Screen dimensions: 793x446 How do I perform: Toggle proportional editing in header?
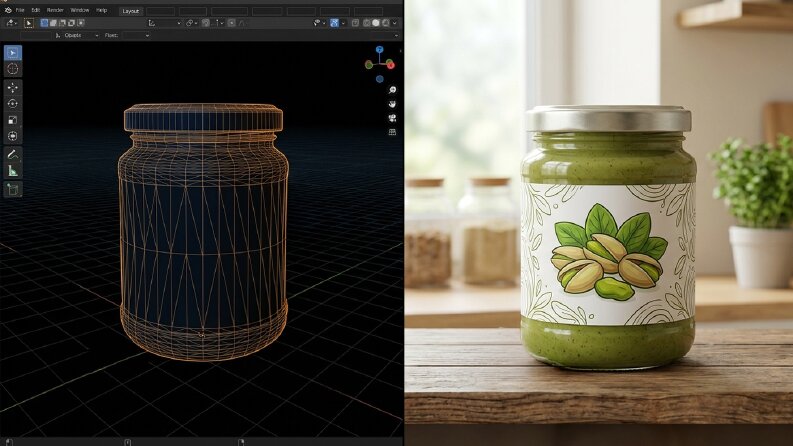pos(232,23)
